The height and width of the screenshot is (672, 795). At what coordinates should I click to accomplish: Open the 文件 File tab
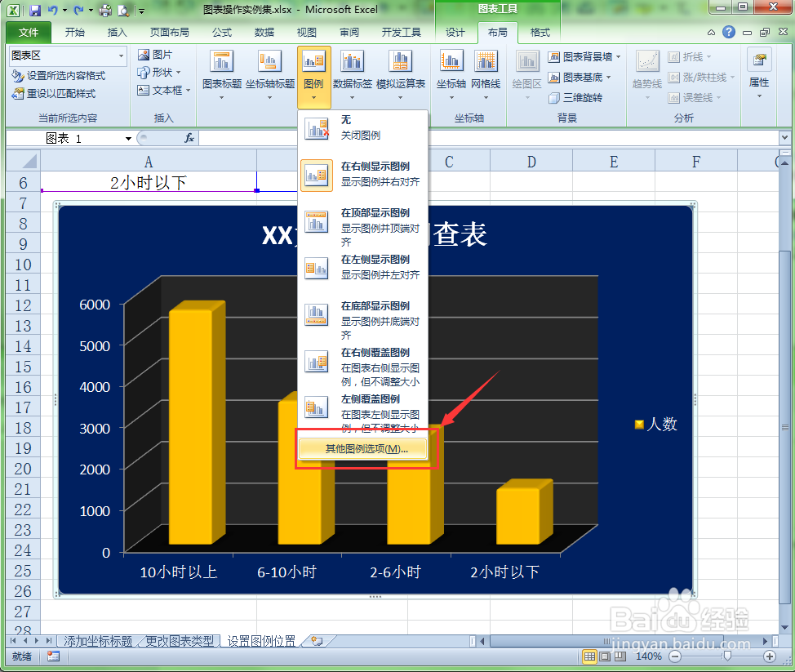click(29, 33)
